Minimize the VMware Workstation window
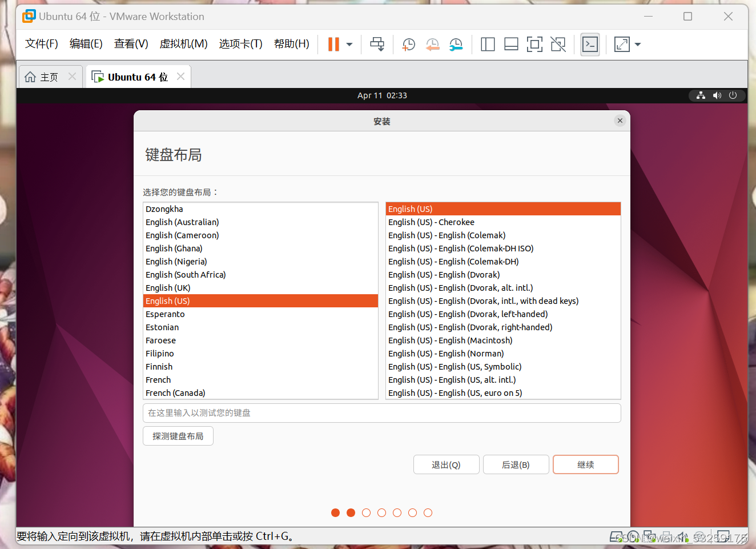 (x=648, y=17)
